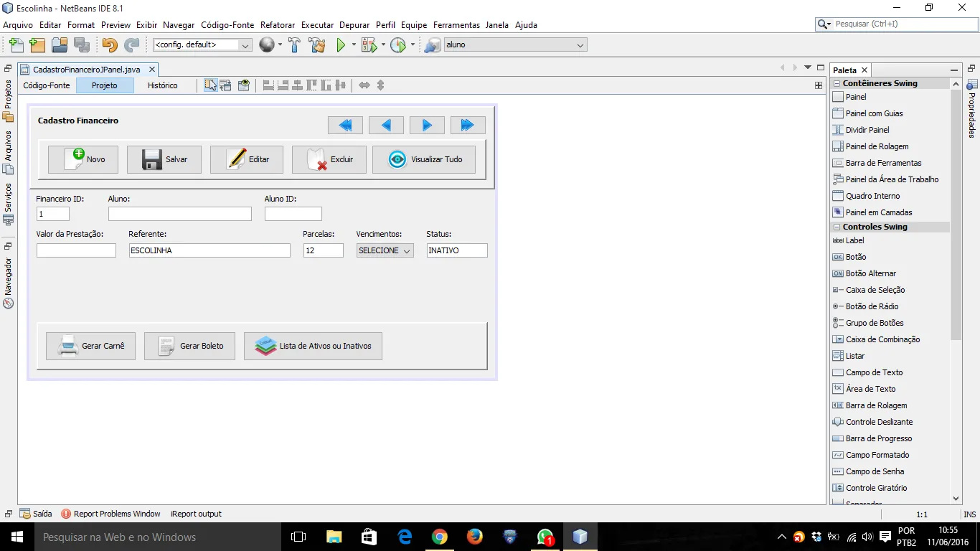Switch to the Código-Fonte tab
The height and width of the screenshot is (551, 980).
47,85
